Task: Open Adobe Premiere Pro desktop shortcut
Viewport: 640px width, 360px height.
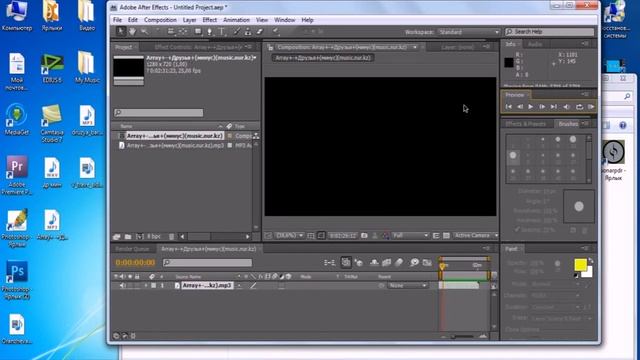Action: pyautogui.click(x=17, y=176)
